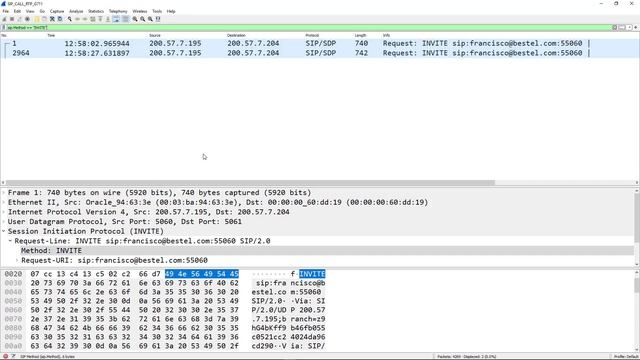This screenshot has width=640, height=360.
Task: Open Profile: Default in status bar
Action: [x=625, y=356]
